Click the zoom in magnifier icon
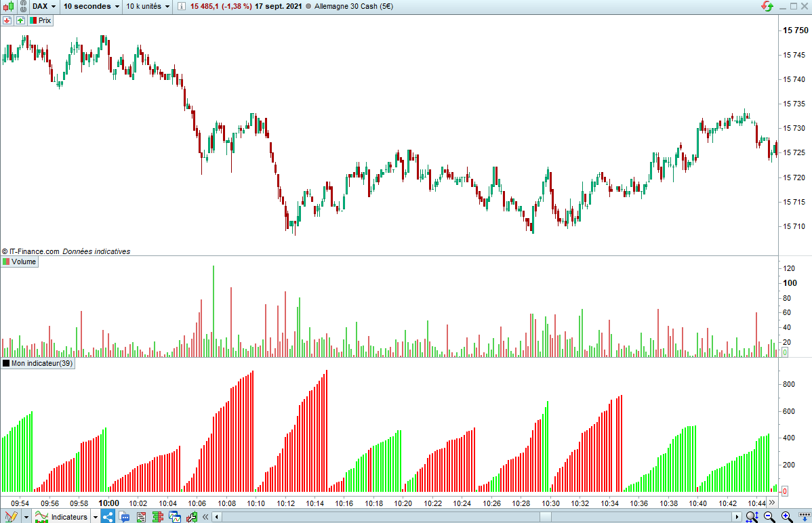812x523 pixels. coord(787,516)
